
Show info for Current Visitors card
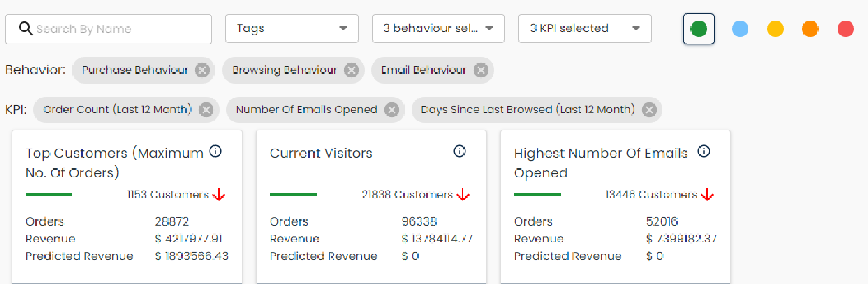point(460,152)
